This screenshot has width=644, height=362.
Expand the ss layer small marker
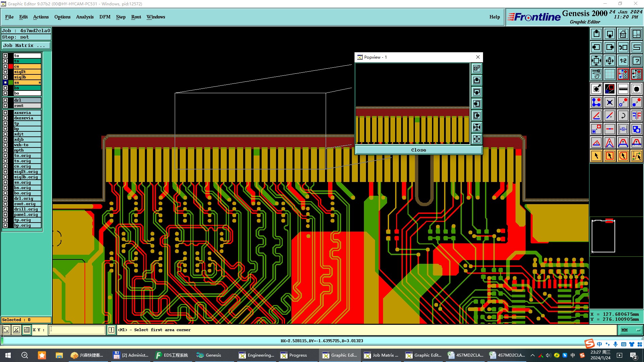coord(40,82)
